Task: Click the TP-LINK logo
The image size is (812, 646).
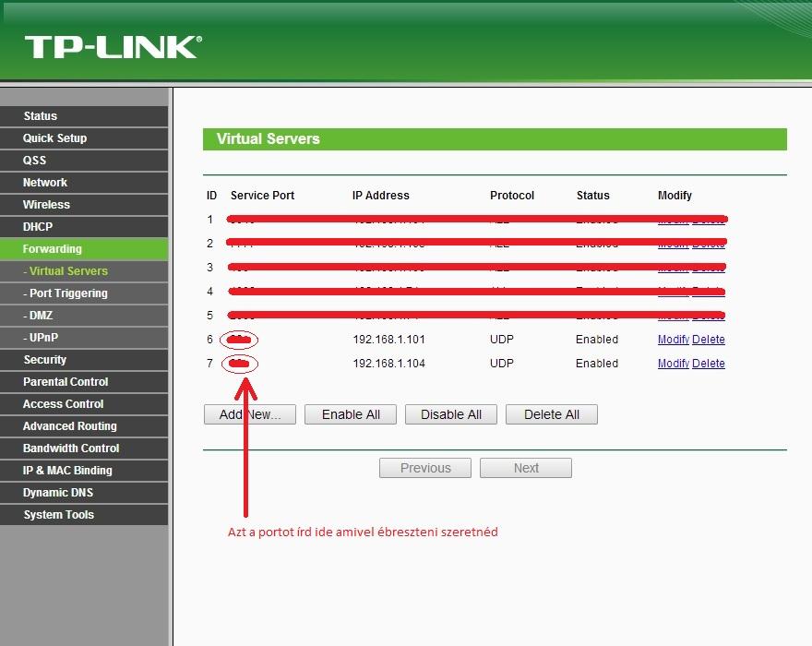Action: (113, 47)
